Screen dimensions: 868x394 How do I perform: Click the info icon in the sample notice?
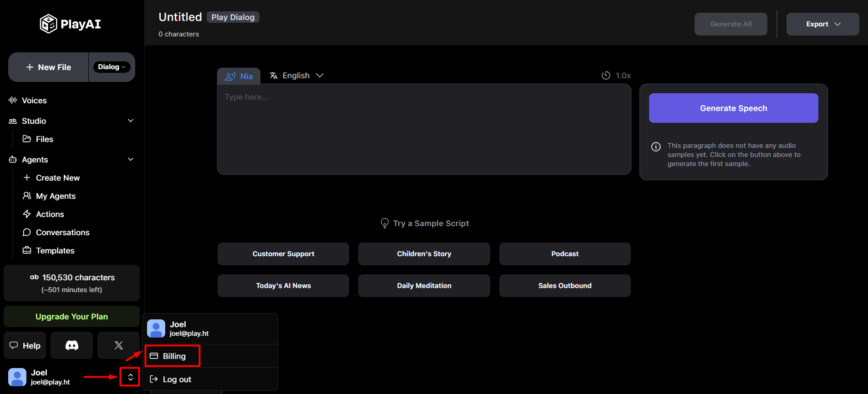point(656,146)
